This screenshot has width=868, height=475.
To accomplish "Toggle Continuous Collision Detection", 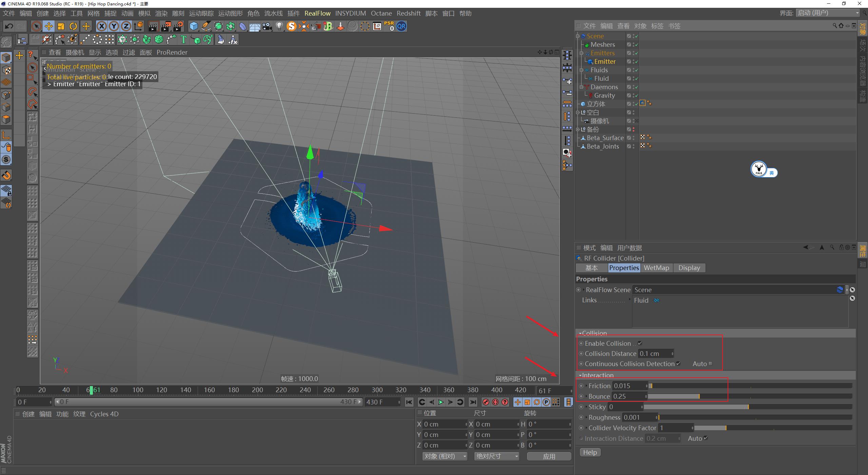I will (x=679, y=363).
